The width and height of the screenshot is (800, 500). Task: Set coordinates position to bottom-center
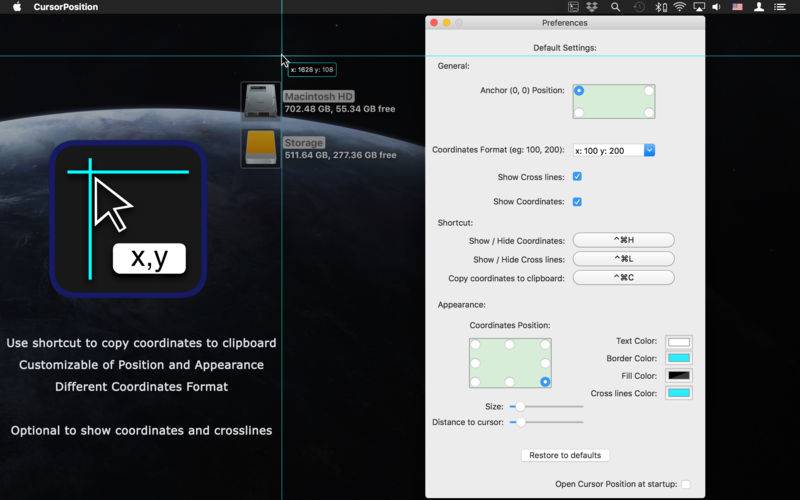point(510,382)
